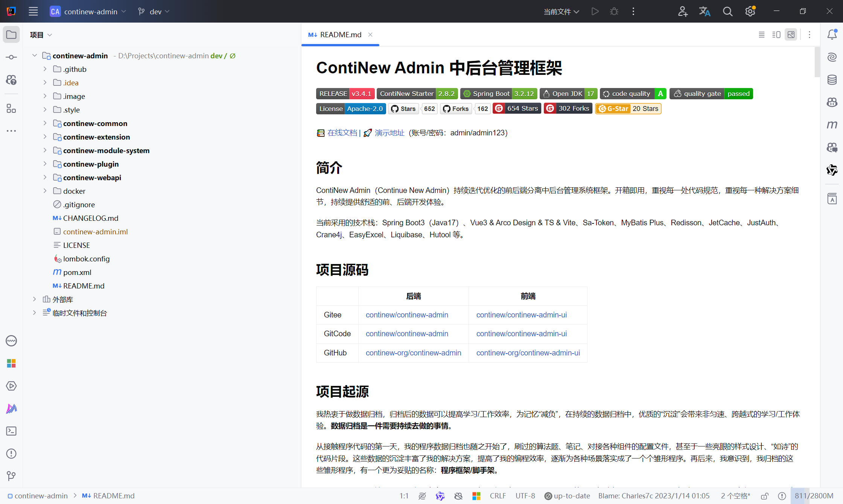Open the dev branch dropdown
Screen dimensions: 843x504
click(154, 11)
